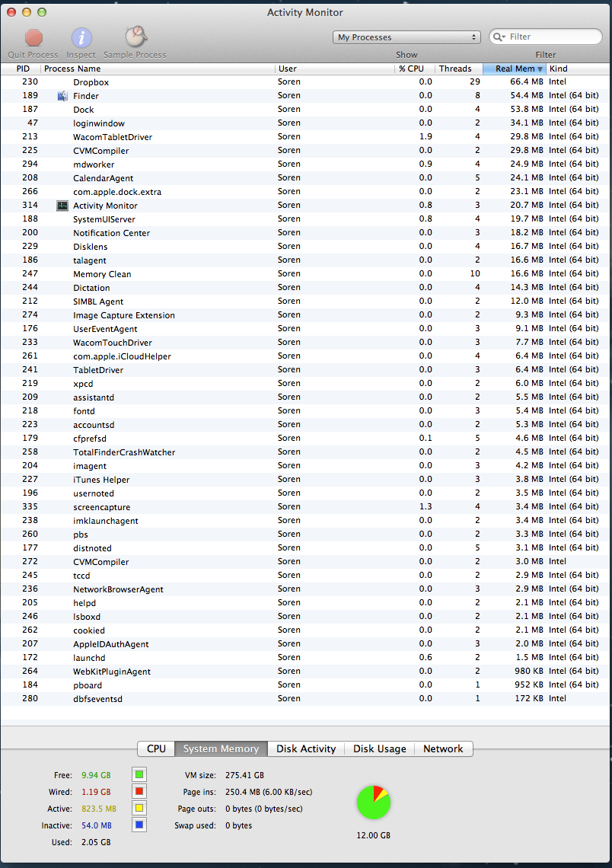Select the TotalFinderCrashWatcher process
This screenshot has height=868, width=612.
[x=306, y=452]
